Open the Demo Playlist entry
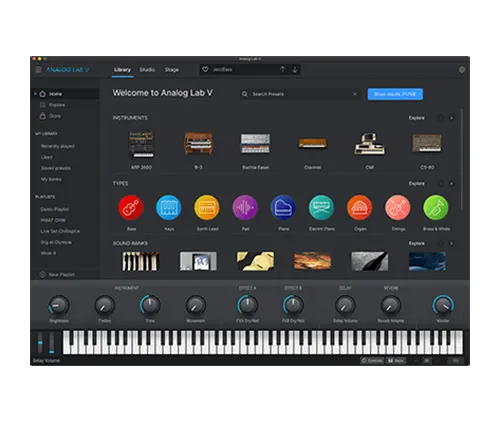Viewport: 500px width, 423px height. (x=54, y=209)
